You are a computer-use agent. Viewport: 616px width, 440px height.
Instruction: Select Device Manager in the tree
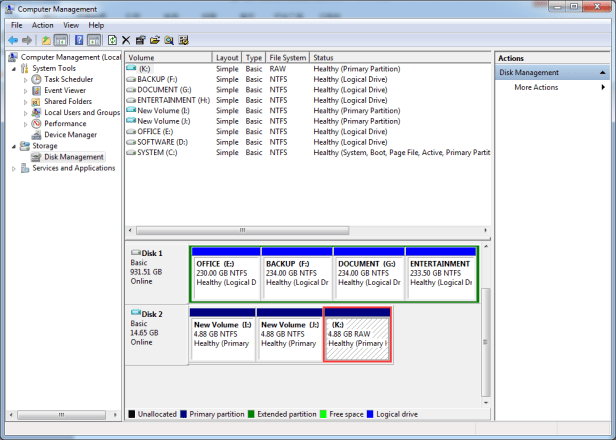pos(70,135)
